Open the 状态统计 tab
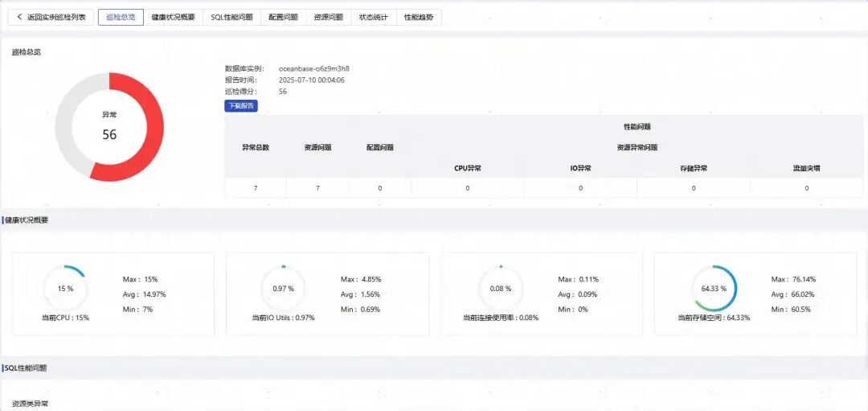Viewport: 868px width, 411px height. tap(374, 17)
